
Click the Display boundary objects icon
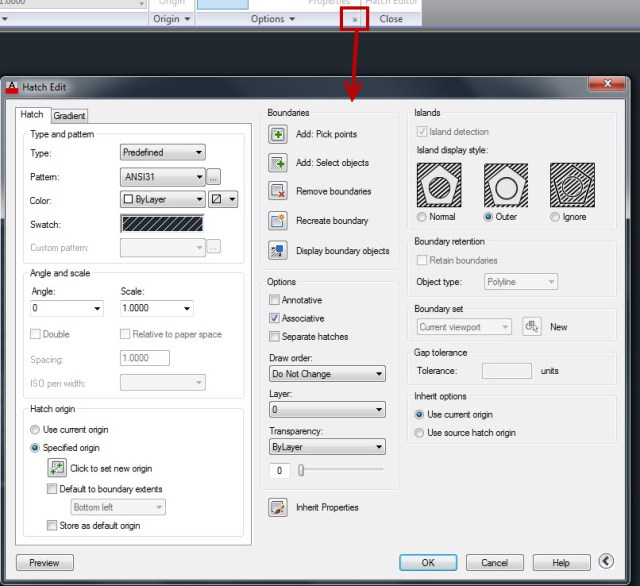coord(278,251)
